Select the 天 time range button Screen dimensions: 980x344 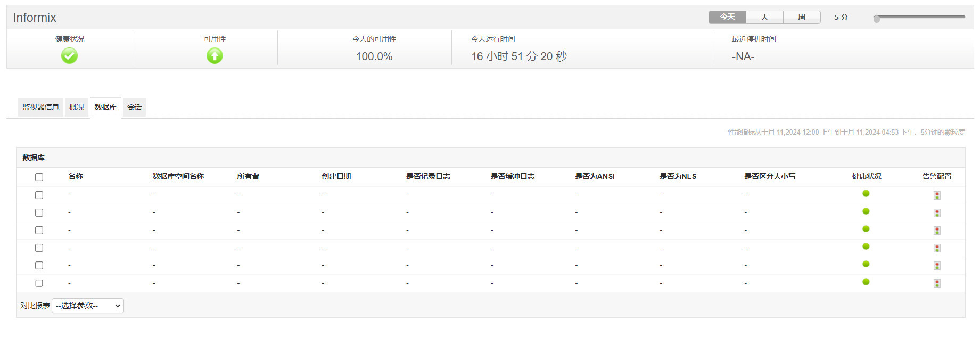point(764,17)
